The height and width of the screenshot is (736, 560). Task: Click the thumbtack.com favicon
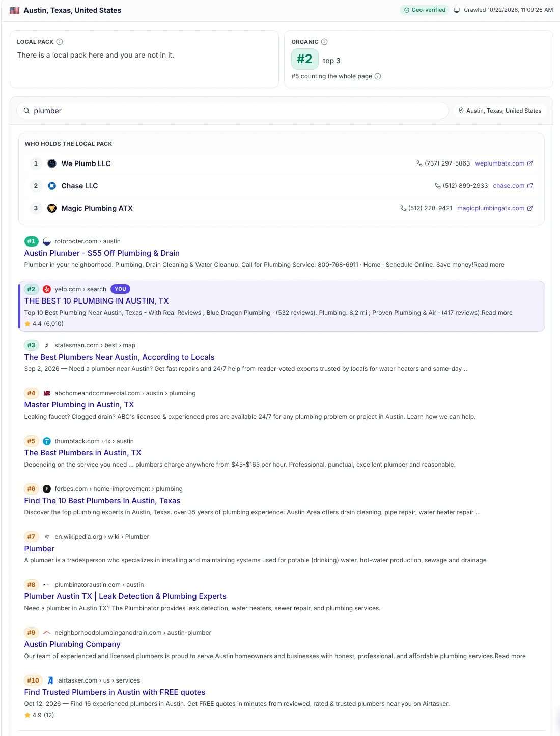47,441
